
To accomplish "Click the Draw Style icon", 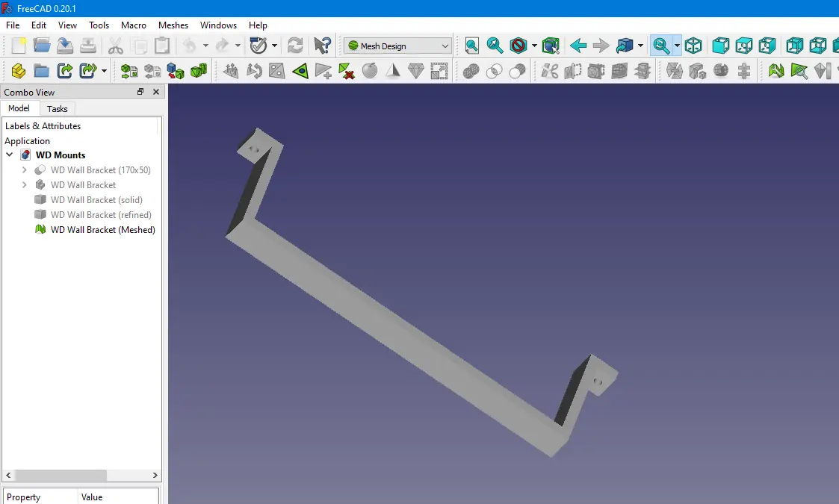I will coord(518,46).
